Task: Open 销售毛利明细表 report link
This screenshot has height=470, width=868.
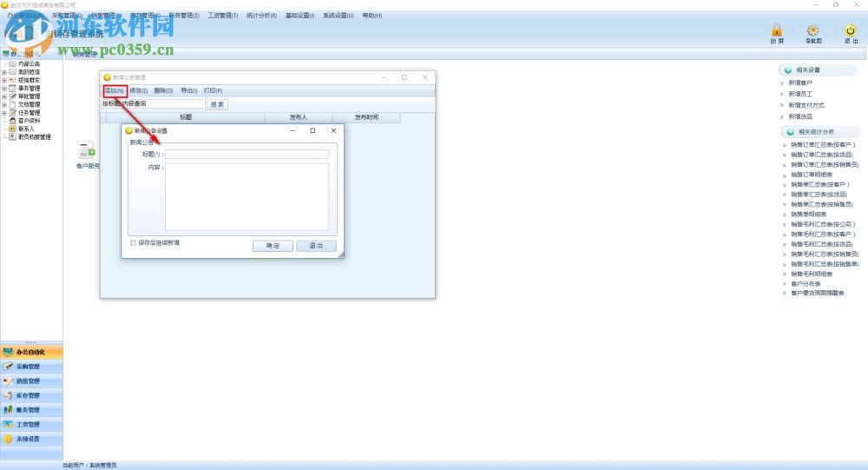Action: (x=812, y=275)
